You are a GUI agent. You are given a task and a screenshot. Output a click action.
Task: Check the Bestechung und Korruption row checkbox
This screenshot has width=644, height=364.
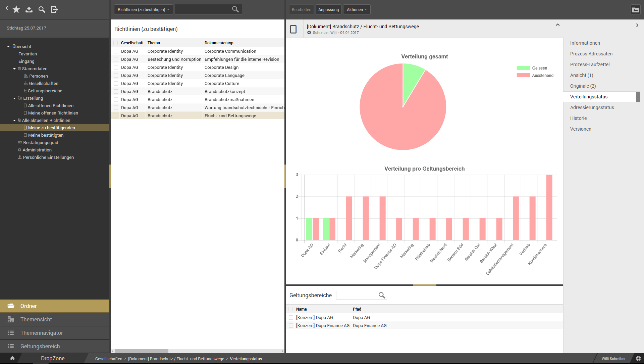click(x=116, y=59)
